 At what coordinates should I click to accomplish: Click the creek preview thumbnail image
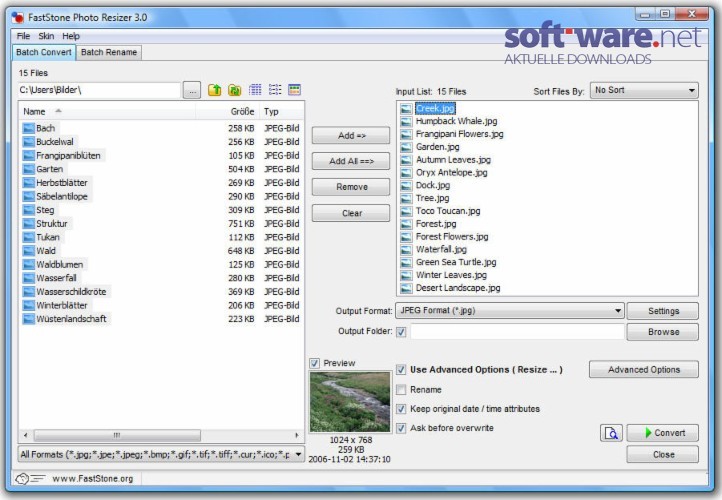coord(350,402)
